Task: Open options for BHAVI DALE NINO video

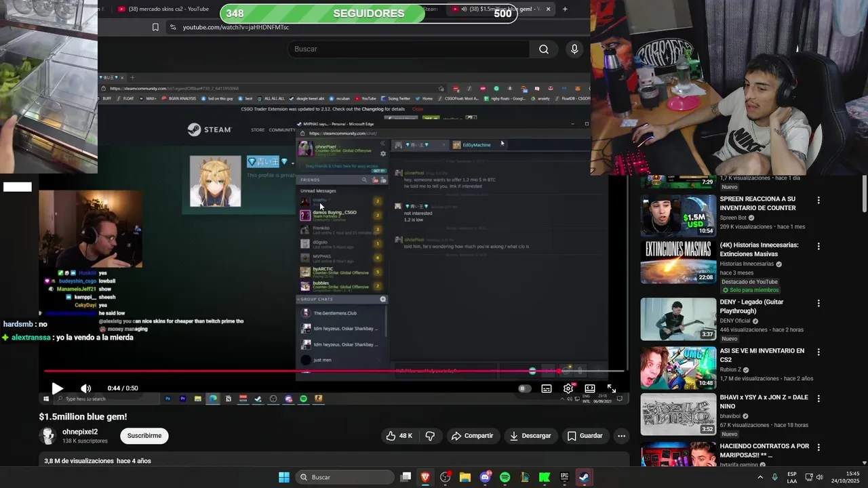Action: point(818,399)
